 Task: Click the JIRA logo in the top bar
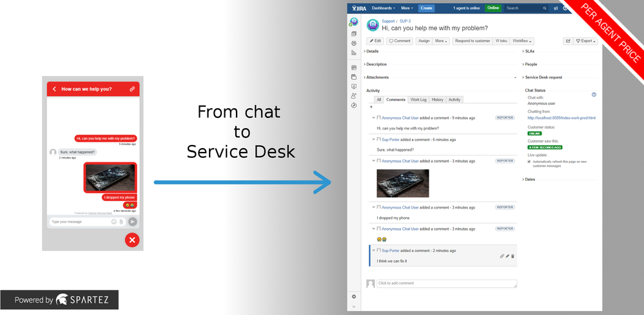tap(359, 8)
